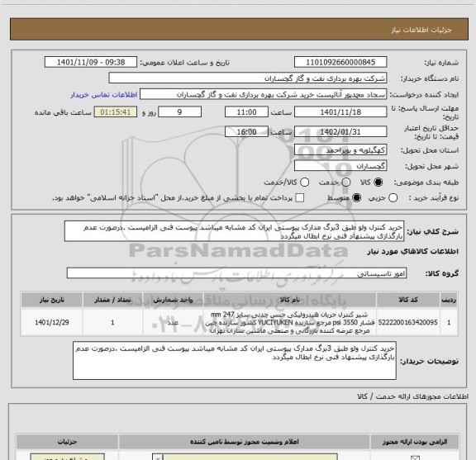This screenshot has height=460, width=476.
Task: Click the اطلاعات کالاهای مورد نیاز heading
Action: (413, 252)
